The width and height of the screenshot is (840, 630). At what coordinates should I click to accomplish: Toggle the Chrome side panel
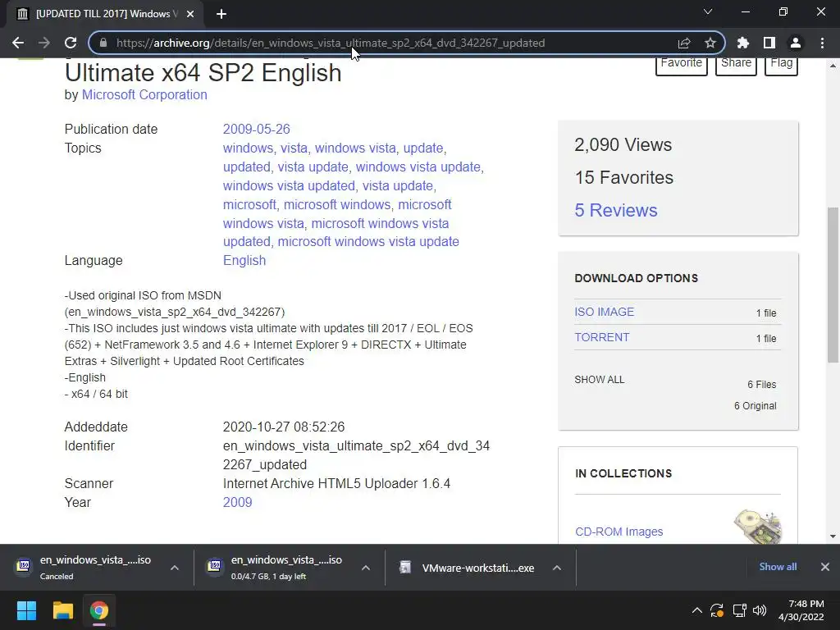click(x=769, y=43)
